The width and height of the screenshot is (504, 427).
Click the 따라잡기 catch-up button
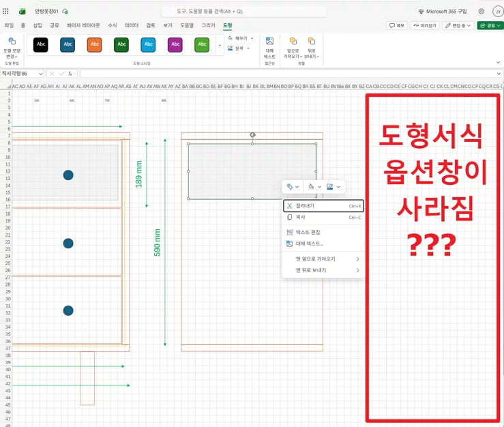click(425, 25)
